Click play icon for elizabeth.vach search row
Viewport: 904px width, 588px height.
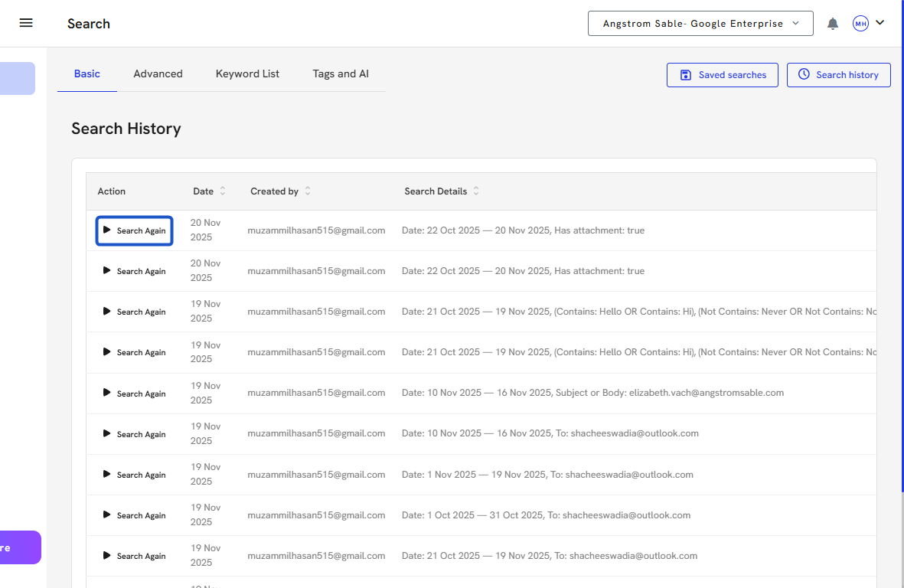107,393
